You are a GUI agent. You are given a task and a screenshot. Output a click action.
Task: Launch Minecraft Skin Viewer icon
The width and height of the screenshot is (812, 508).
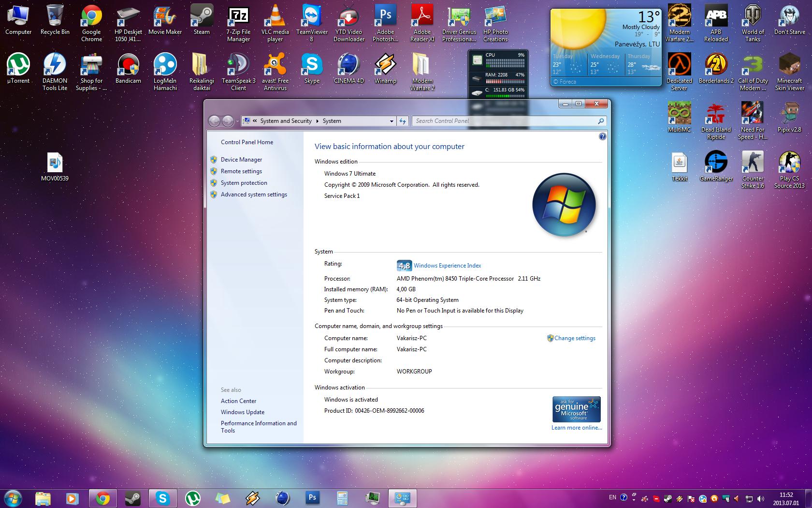(x=789, y=72)
